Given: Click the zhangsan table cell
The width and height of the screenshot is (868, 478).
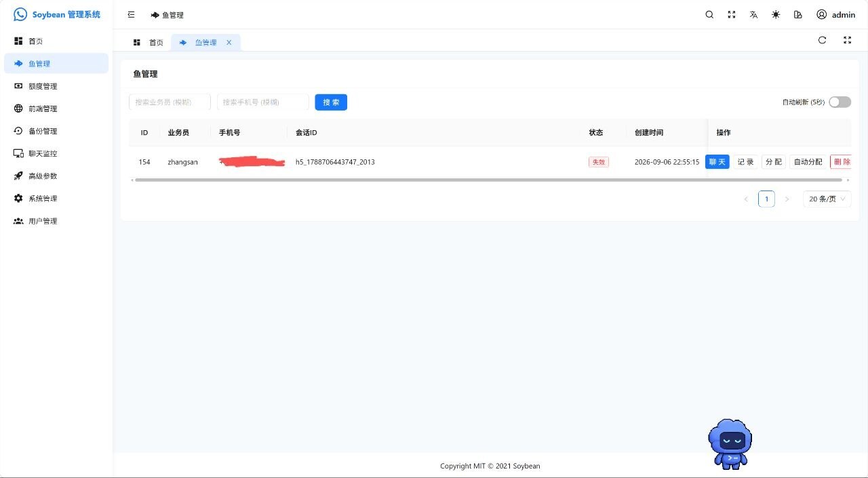Looking at the screenshot, I should point(183,162).
